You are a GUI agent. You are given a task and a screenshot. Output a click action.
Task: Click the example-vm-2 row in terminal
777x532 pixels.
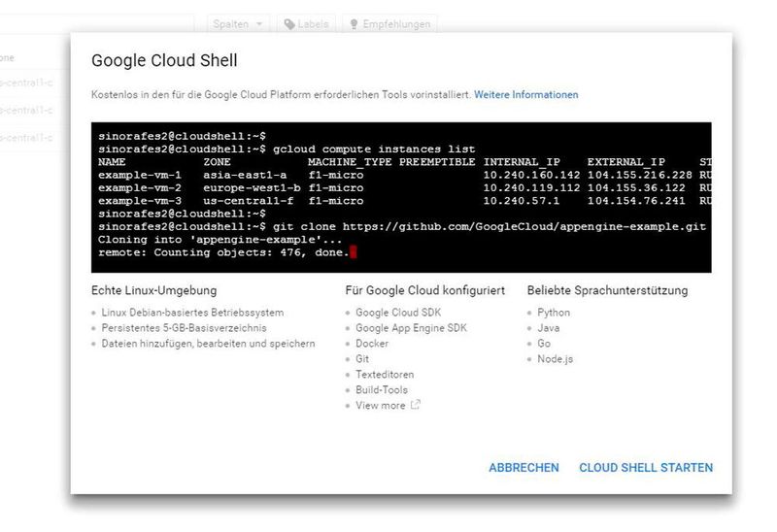[x=405, y=187]
